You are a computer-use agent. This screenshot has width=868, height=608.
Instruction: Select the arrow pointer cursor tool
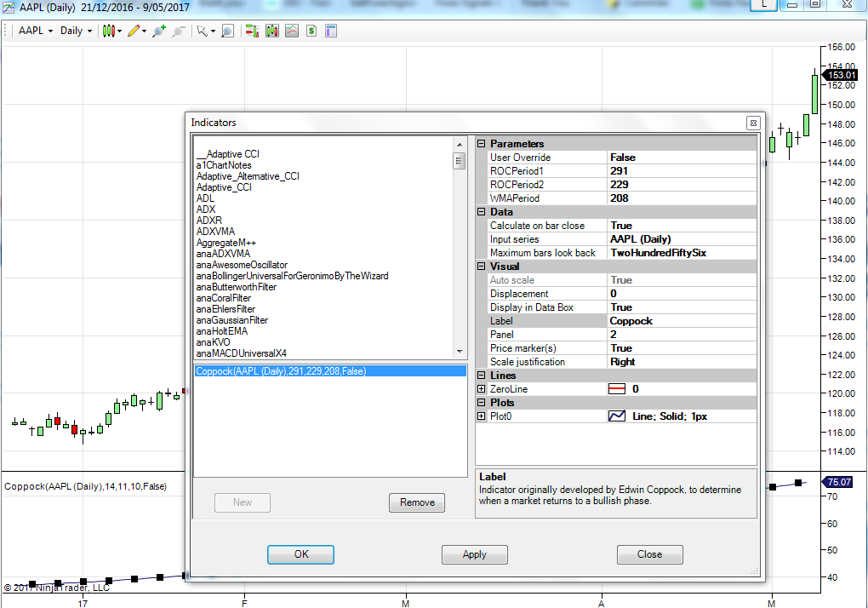pos(202,31)
